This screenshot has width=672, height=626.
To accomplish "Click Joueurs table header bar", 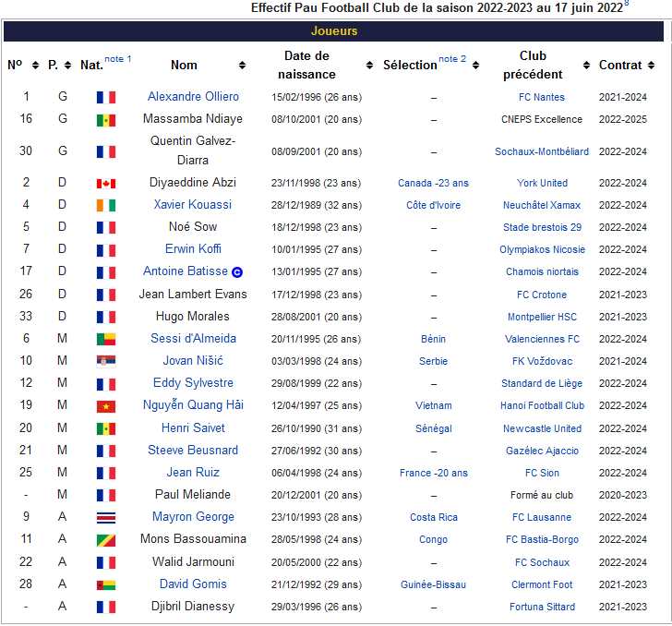I will tap(333, 31).
